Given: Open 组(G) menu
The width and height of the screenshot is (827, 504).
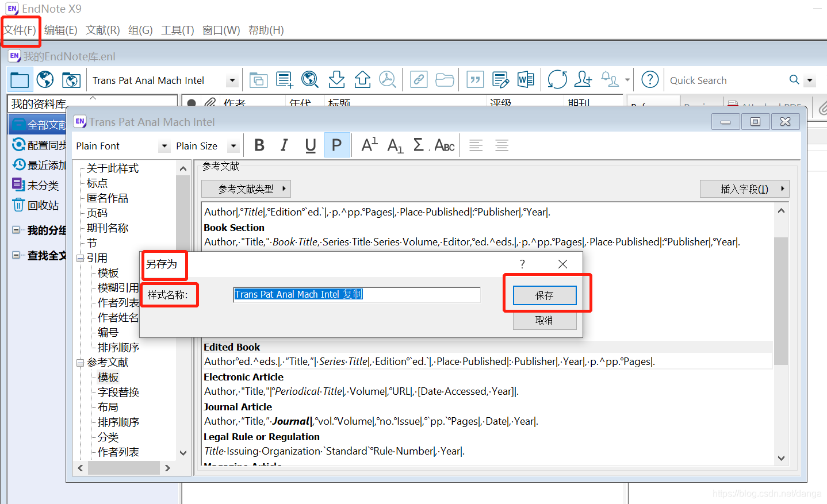Looking at the screenshot, I should pyautogui.click(x=140, y=30).
